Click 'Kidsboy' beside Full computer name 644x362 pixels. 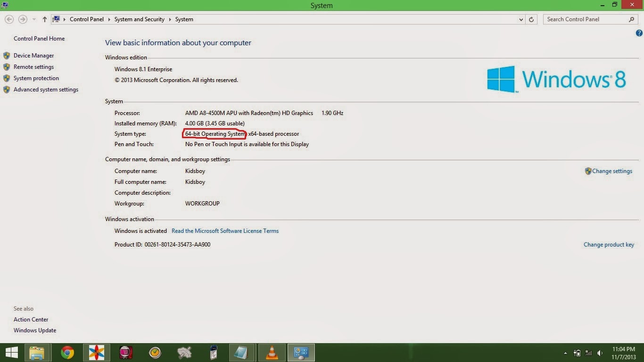pos(195,182)
